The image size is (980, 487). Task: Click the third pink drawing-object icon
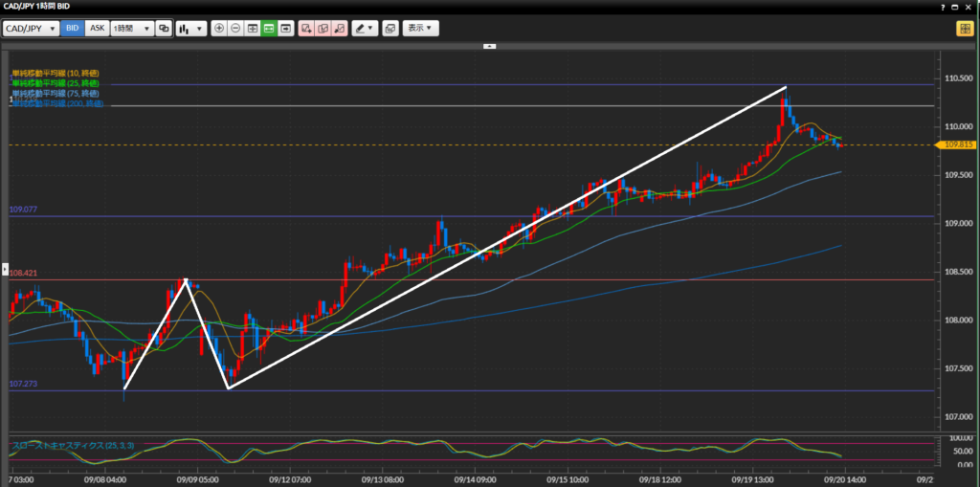click(339, 29)
